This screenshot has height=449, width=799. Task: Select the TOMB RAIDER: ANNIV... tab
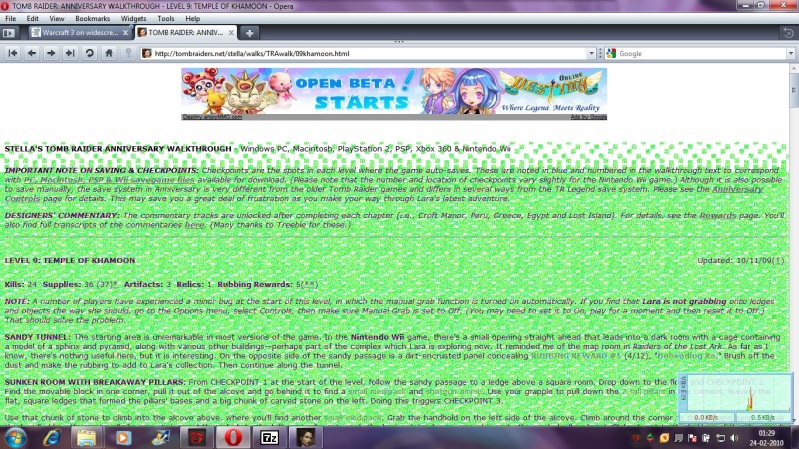pyautogui.click(x=186, y=33)
